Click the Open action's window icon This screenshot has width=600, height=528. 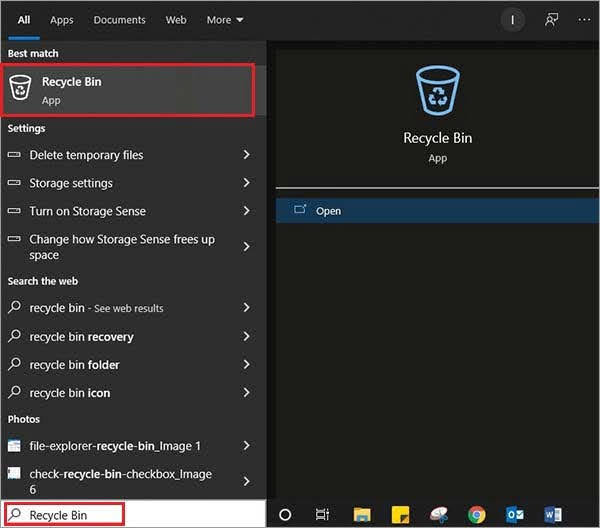coord(300,210)
